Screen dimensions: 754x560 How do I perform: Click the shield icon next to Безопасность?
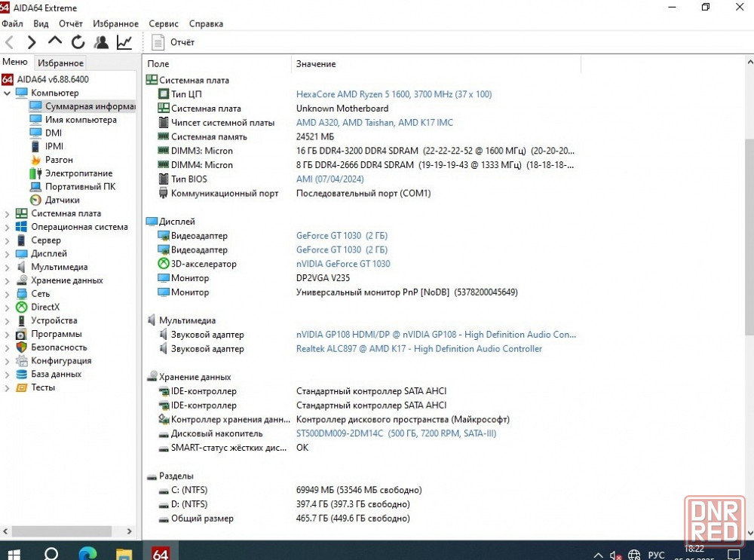pos(21,347)
